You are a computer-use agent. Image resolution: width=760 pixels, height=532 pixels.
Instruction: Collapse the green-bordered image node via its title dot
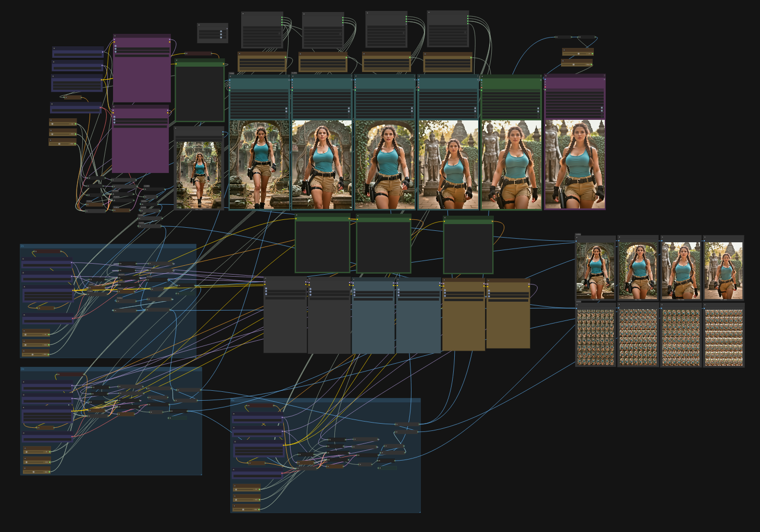[482, 76]
